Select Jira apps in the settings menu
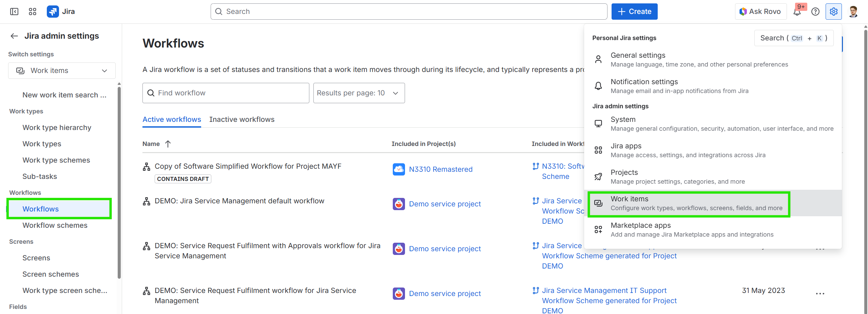The height and width of the screenshot is (314, 868). [x=713, y=150]
